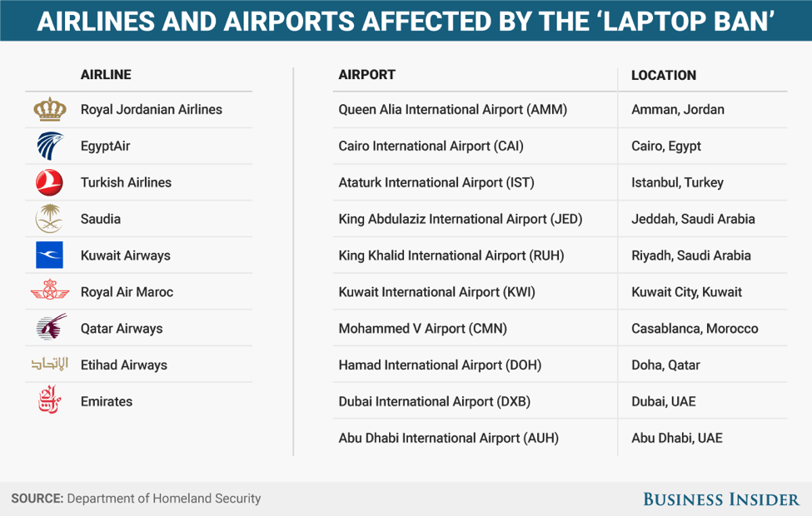Click the Qatar Airways oryx logo
The width and height of the screenshot is (812, 516).
[52, 326]
